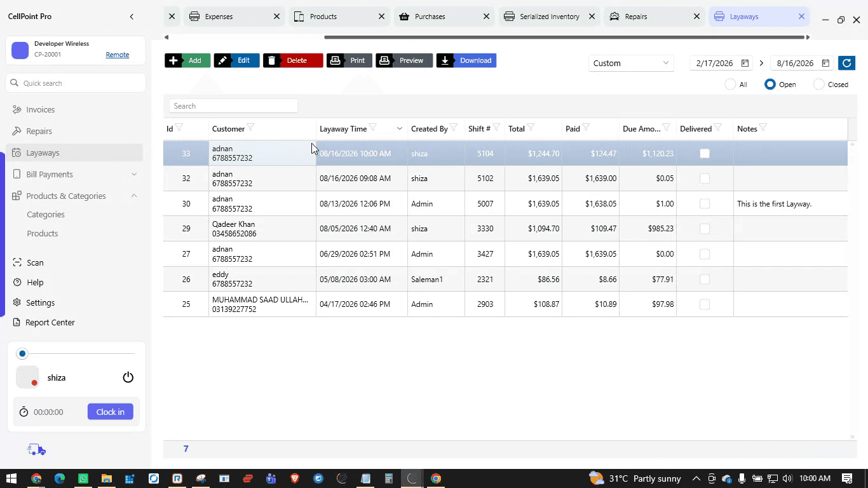Click the slider handle above shiza
The image size is (868, 488).
tap(23, 353)
